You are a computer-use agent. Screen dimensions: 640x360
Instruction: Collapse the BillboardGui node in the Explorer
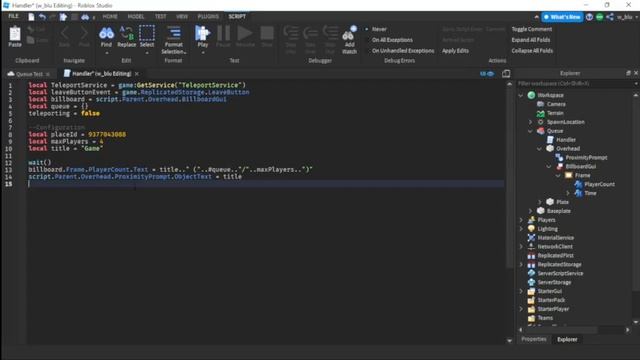point(549,167)
